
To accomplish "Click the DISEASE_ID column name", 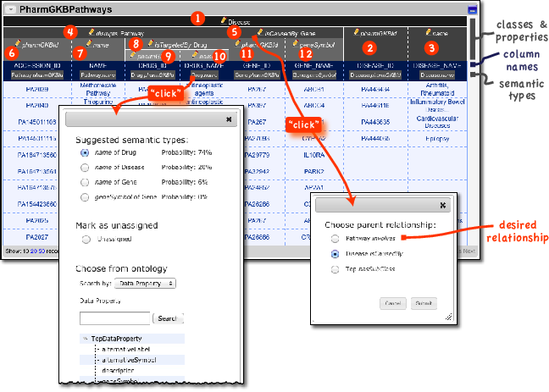I will click(375, 66).
